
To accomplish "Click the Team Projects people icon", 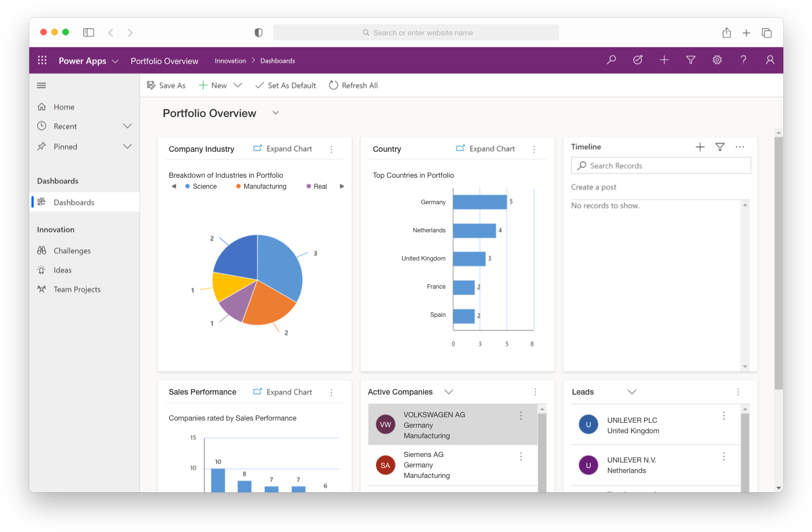I will click(41, 289).
